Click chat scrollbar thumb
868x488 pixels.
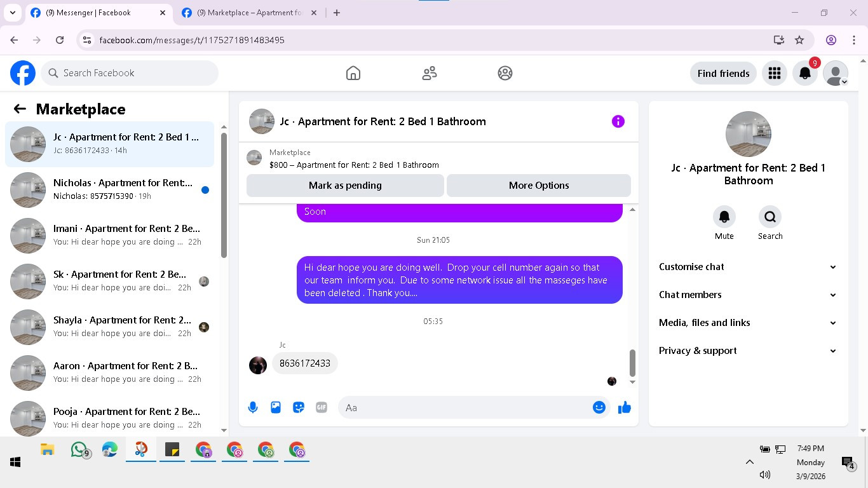[x=632, y=363]
